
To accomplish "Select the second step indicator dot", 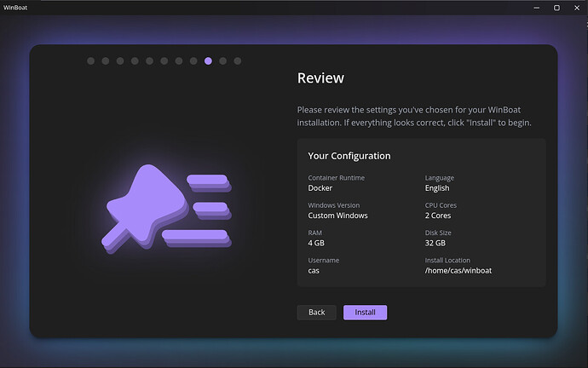I will (x=106, y=61).
